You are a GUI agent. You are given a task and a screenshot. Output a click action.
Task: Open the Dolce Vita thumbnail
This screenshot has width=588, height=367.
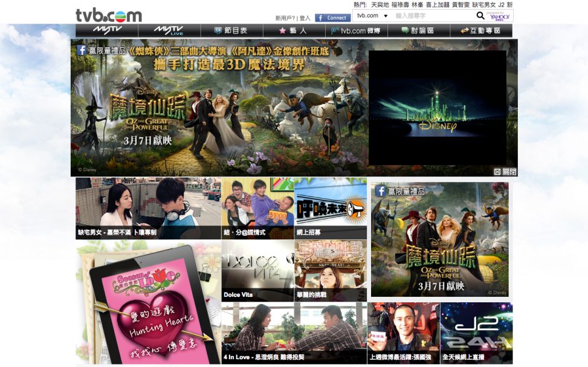[257, 270]
